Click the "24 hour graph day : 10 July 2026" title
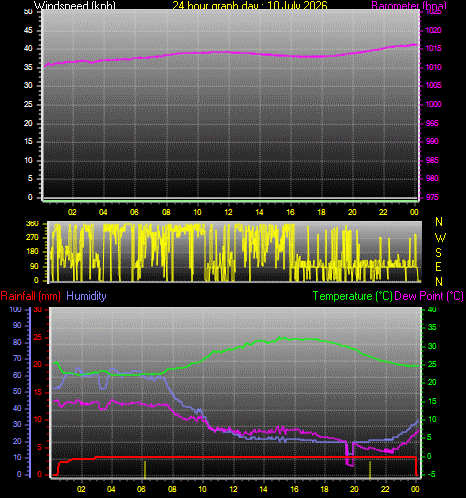466x498 pixels. pos(250,5)
